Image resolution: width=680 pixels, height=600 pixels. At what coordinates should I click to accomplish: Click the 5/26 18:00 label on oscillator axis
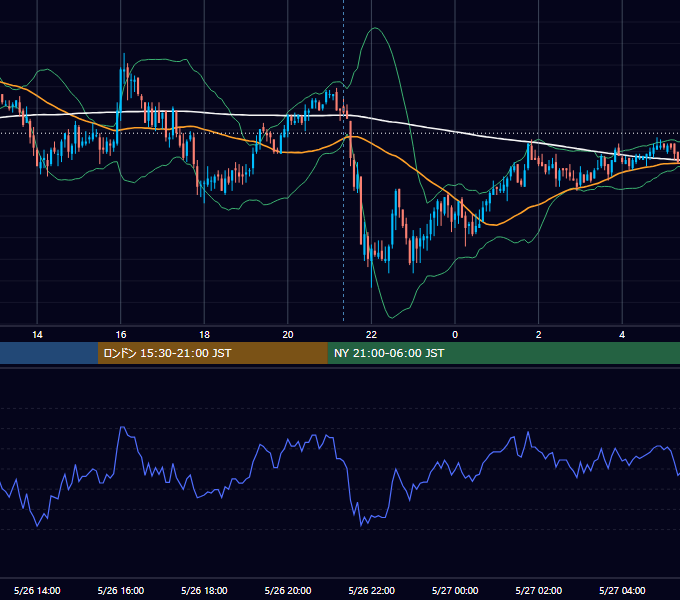[x=204, y=590]
